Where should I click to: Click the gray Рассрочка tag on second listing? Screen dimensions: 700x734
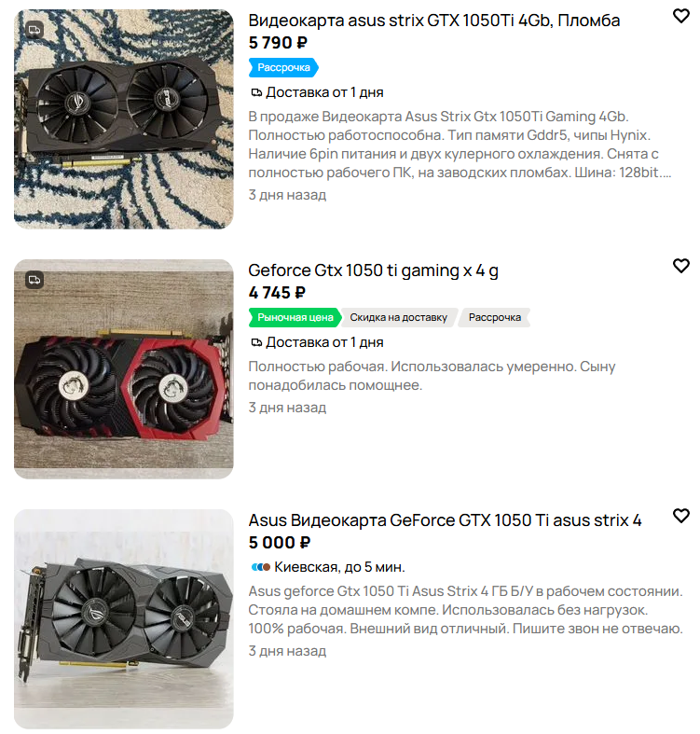tap(494, 317)
